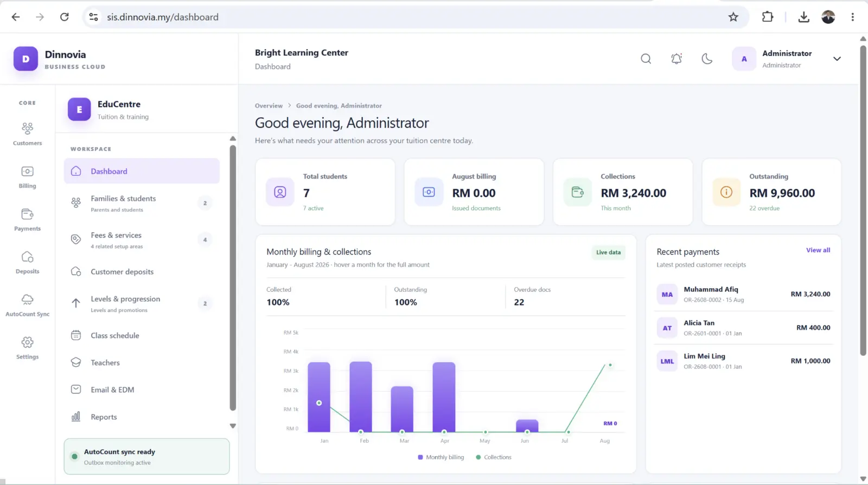Switch to dark mode with moon icon

[707, 59]
